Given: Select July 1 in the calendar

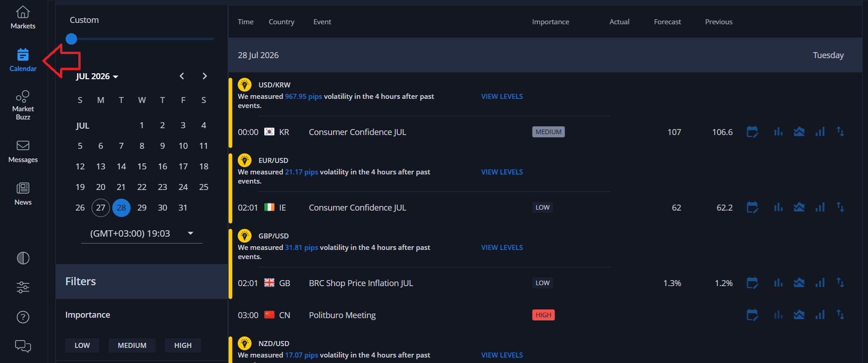Looking at the screenshot, I should (x=142, y=125).
